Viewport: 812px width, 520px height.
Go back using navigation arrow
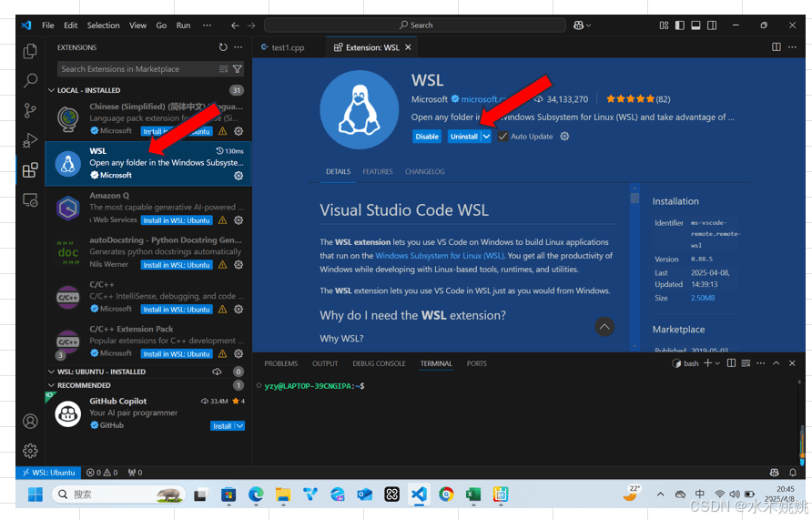pyautogui.click(x=235, y=25)
